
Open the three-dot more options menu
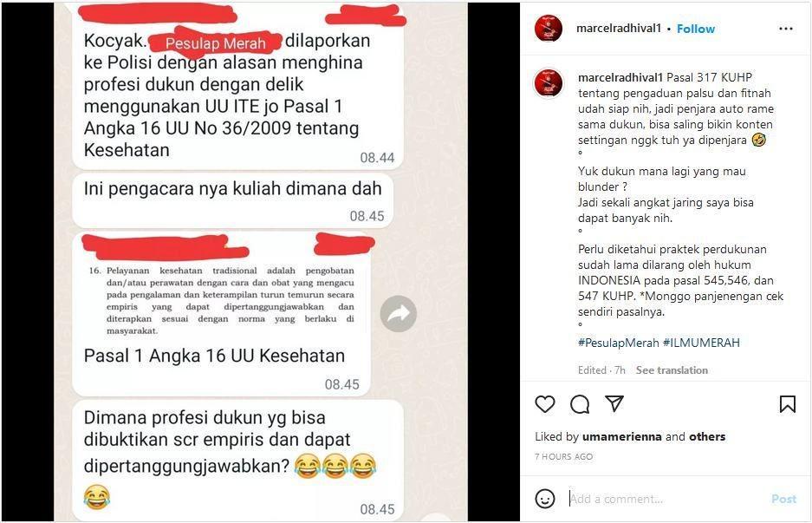pyautogui.click(x=786, y=29)
